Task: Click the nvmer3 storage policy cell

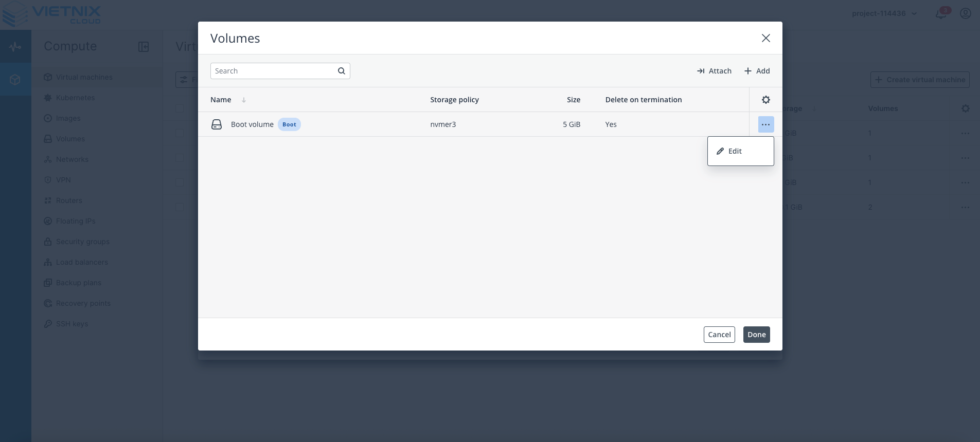Action: pyautogui.click(x=443, y=124)
